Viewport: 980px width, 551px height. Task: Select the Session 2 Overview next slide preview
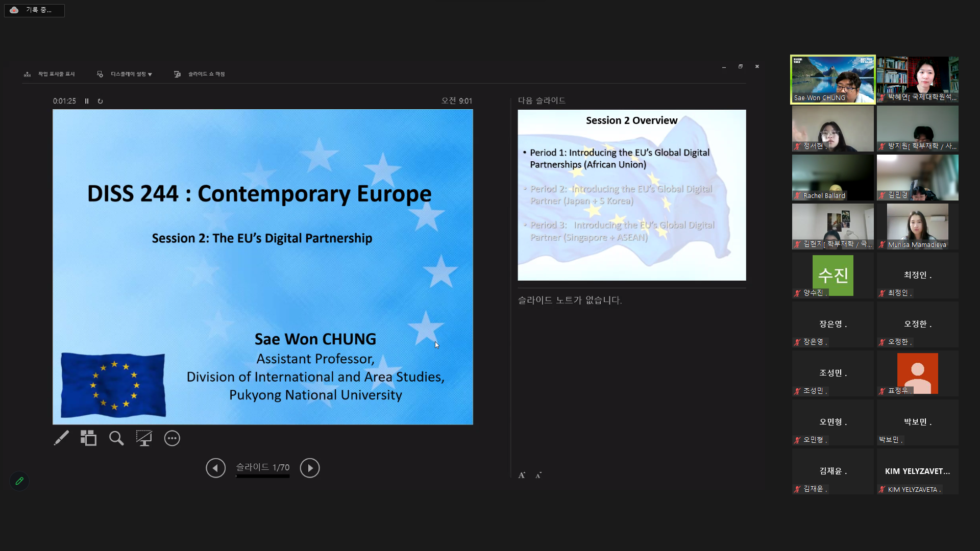(631, 195)
